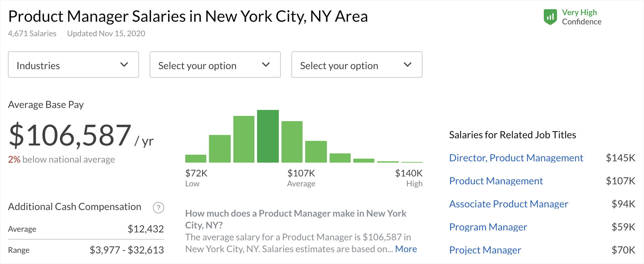Open the Industries dropdown
The height and width of the screenshot is (264, 644).
73,65
